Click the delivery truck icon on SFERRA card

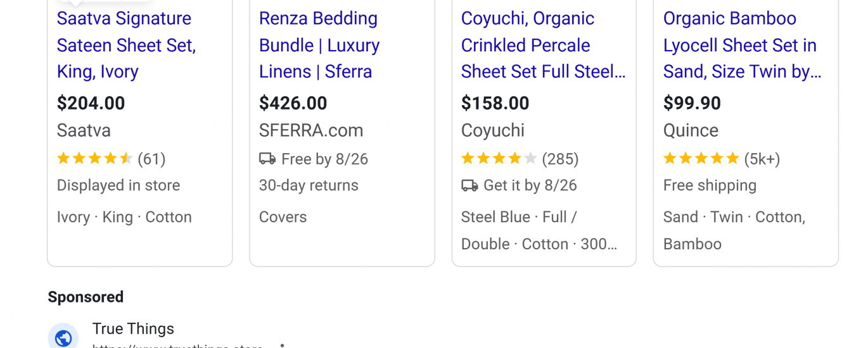[x=267, y=159]
